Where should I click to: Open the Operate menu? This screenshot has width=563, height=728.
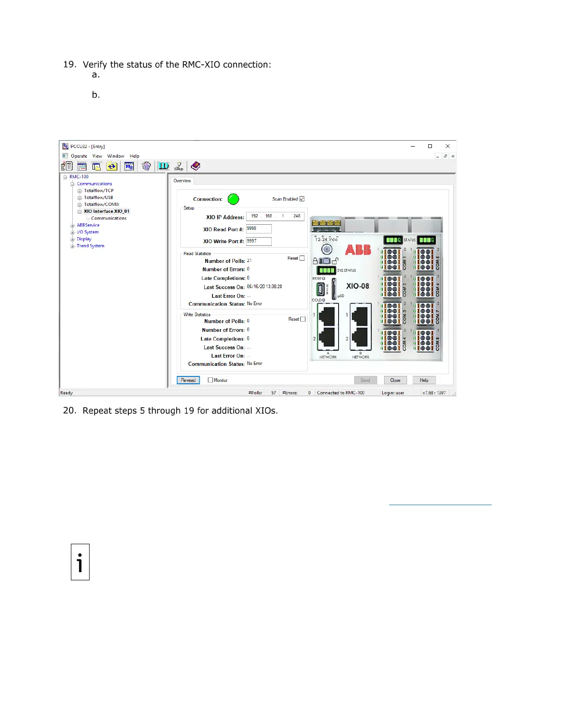[x=79, y=156]
